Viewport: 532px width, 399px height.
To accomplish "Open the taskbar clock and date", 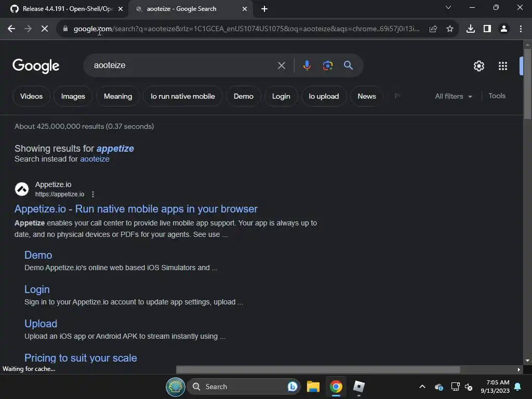I will (495, 387).
